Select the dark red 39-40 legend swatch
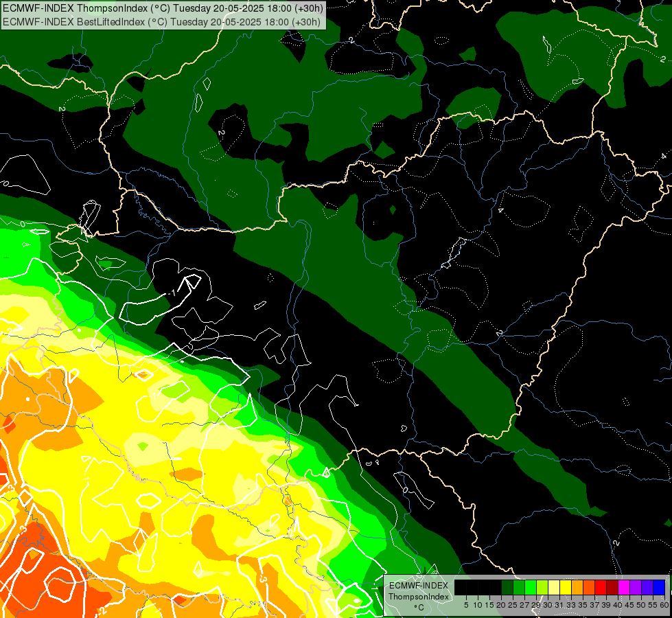672x618 pixels. (612, 587)
